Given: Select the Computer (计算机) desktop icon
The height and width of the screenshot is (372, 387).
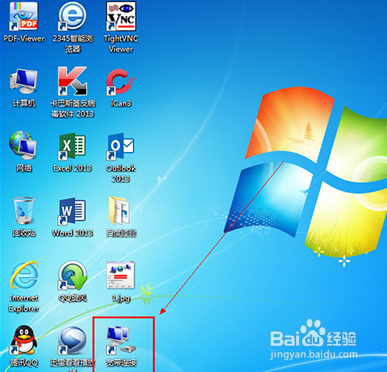Looking at the screenshot, I should coord(24,87).
